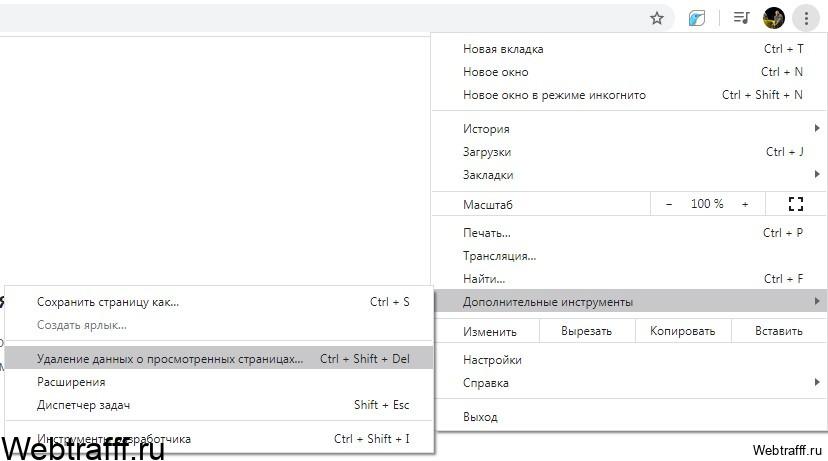Expand Дополнительные инструменты submenu
828x461 pixels.
(x=629, y=302)
